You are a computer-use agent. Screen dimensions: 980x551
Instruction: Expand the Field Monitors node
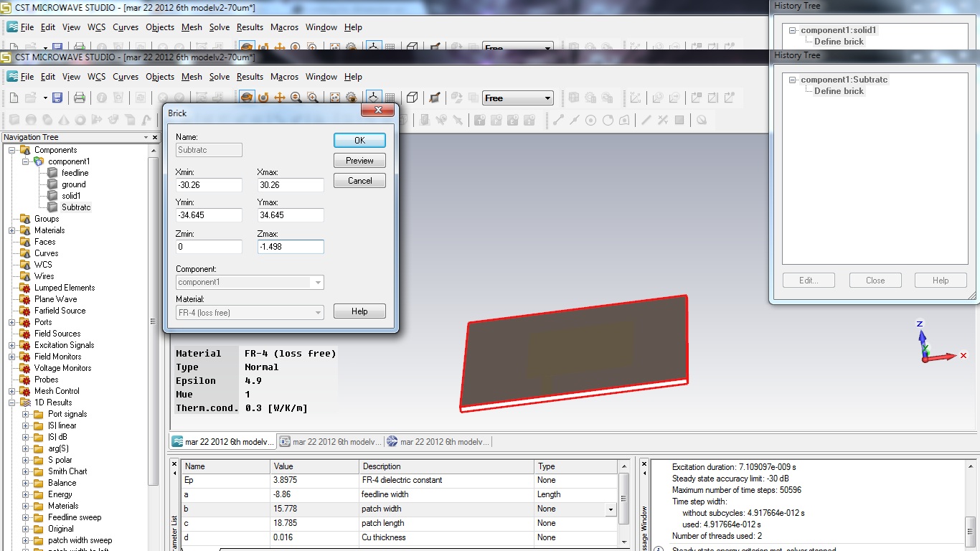pyautogui.click(x=12, y=357)
